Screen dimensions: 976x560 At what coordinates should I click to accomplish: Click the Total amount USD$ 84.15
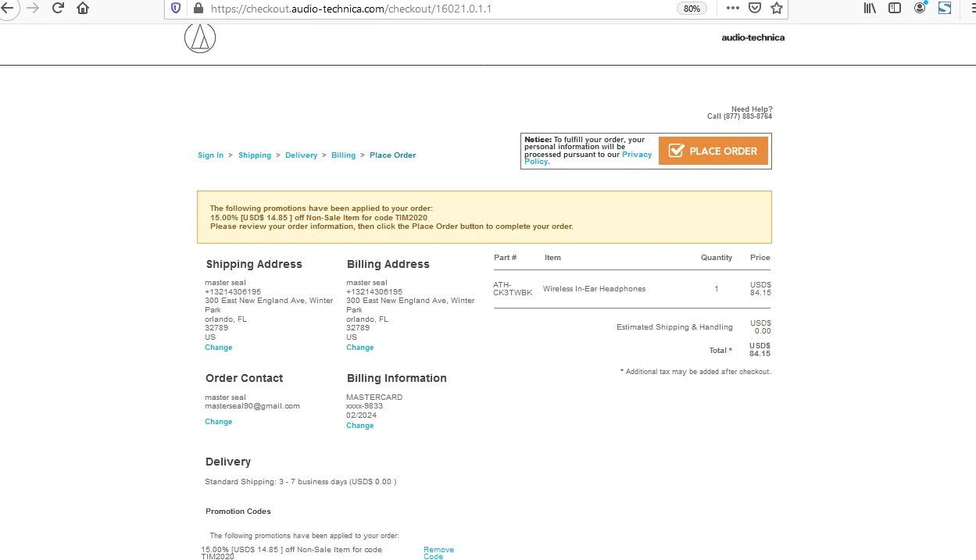(x=760, y=350)
